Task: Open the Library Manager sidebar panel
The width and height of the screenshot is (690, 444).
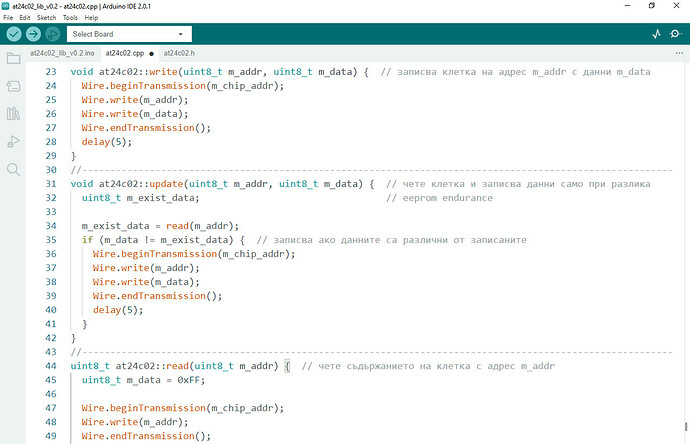Action: 13,114
